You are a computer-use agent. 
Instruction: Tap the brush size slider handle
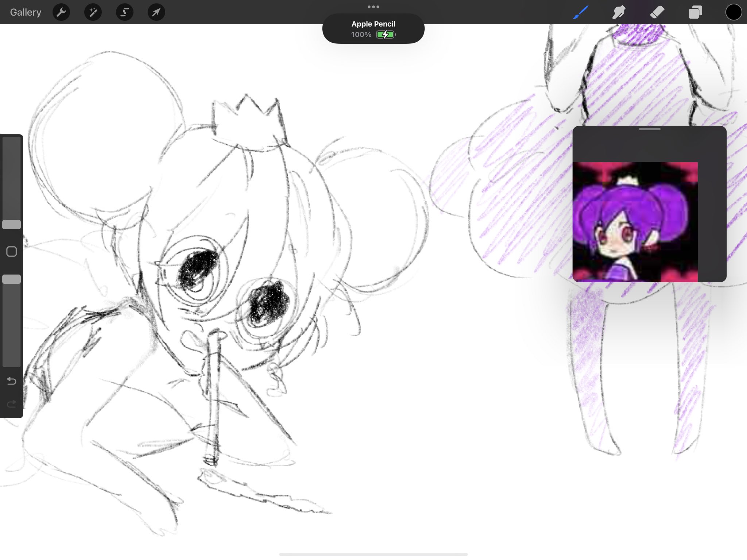pos(12,224)
